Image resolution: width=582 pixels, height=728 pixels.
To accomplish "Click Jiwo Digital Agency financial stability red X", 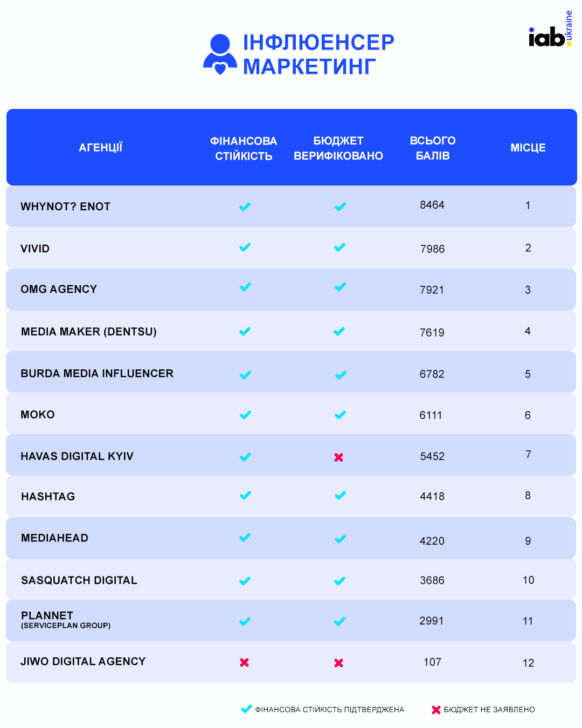I will point(245,662).
